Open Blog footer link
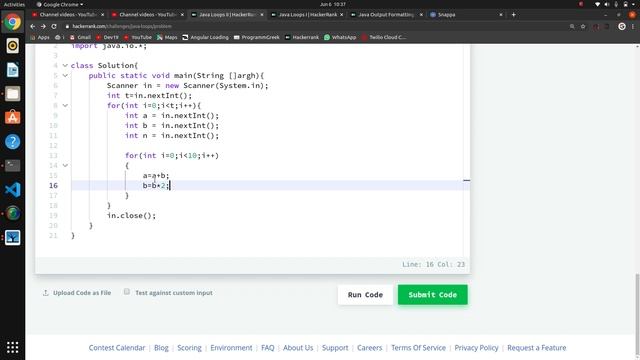 pos(161,348)
